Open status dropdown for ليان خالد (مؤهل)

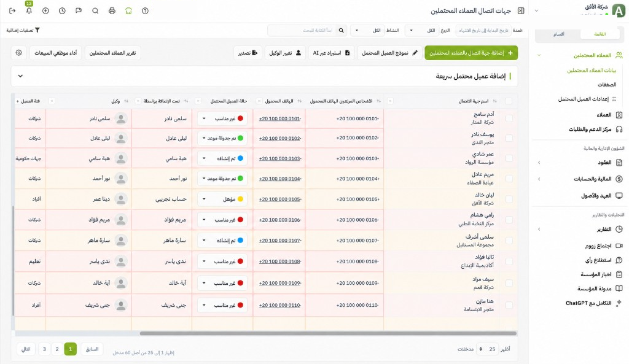coord(222,199)
